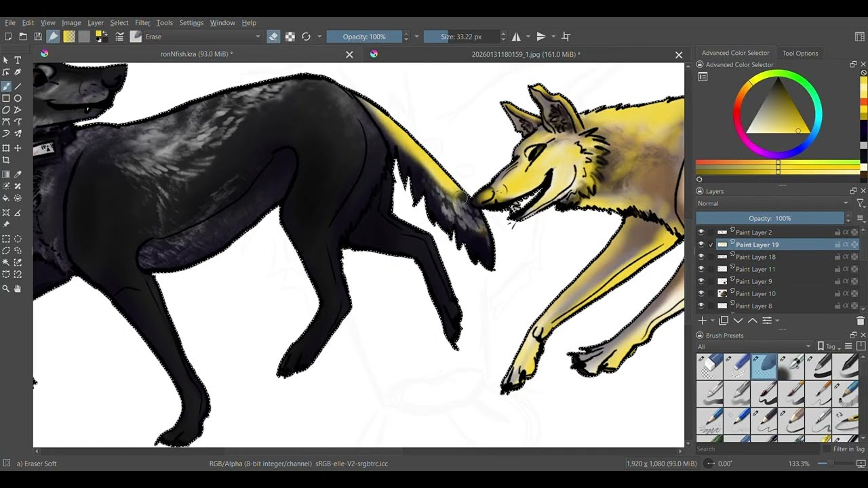Select the Polygon tool
This screenshot has height=488, width=868.
pos(6,110)
